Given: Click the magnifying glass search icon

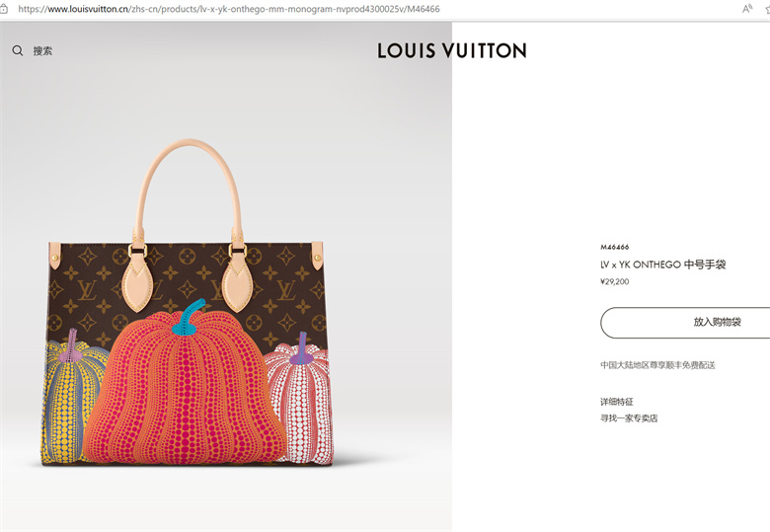Looking at the screenshot, I should [x=18, y=50].
